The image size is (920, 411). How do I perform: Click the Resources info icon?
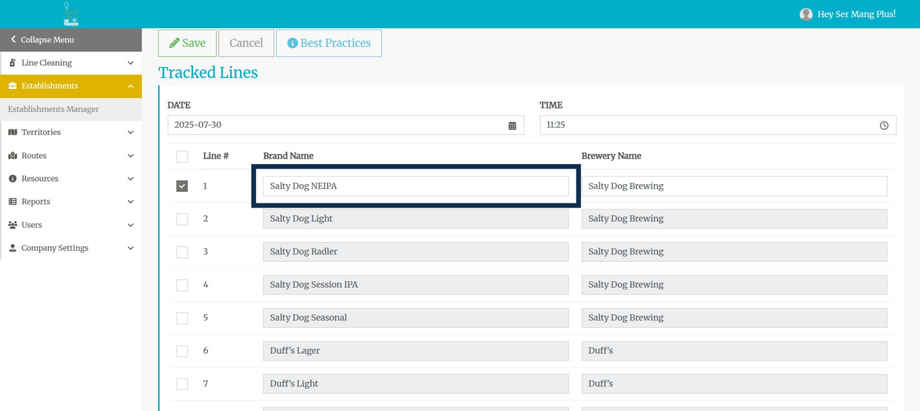(x=12, y=178)
